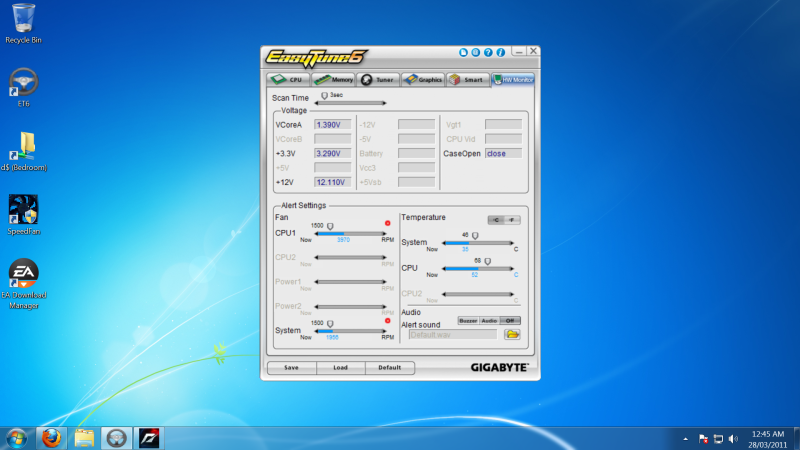Click the VCoreA 1.390V value field
The width and height of the screenshot is (800, 450).
(333, 124)
